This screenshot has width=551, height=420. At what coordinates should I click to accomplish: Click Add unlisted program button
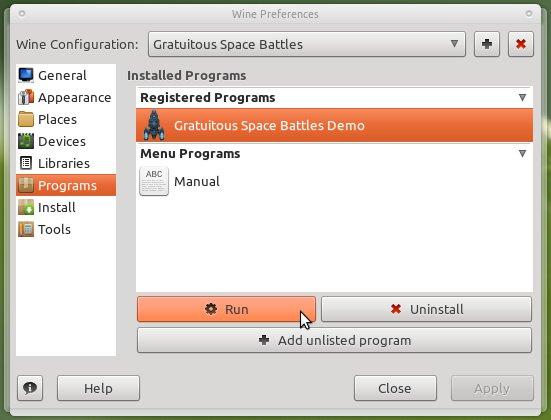334,340
